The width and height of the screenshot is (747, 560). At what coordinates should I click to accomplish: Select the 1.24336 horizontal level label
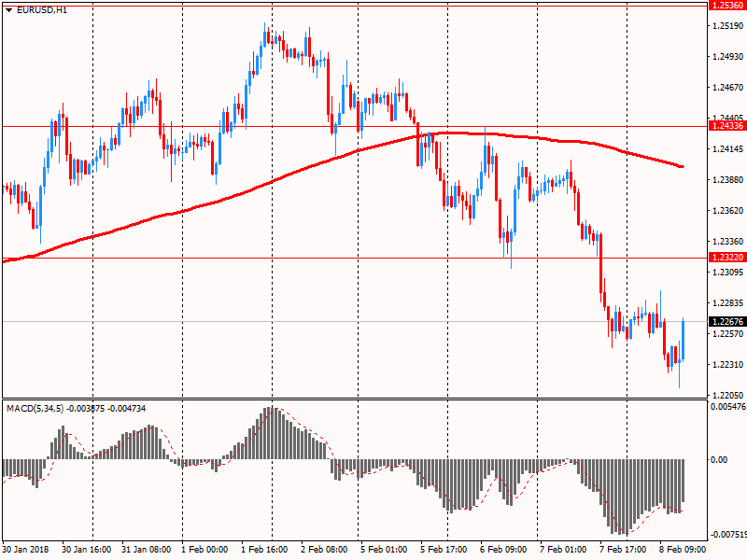click(727, 126)
